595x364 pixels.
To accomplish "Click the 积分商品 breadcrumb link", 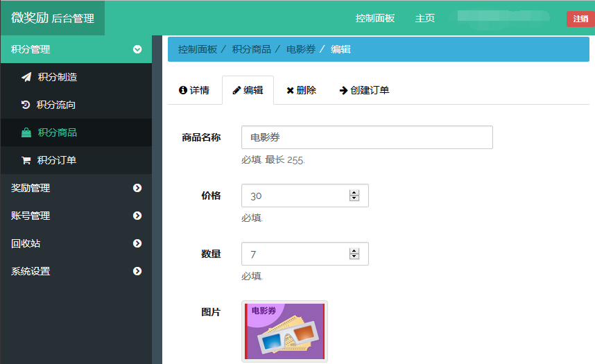I will point(251,49).
